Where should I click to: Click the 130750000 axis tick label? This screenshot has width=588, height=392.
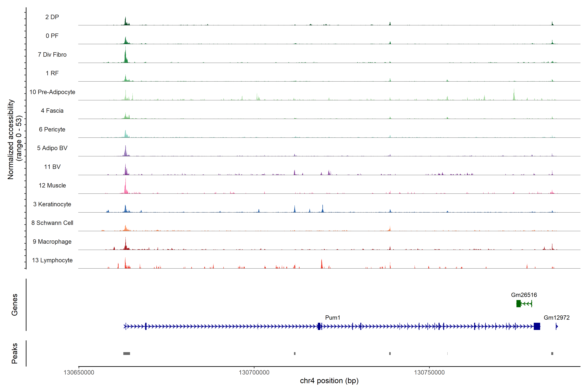point(429,372)
